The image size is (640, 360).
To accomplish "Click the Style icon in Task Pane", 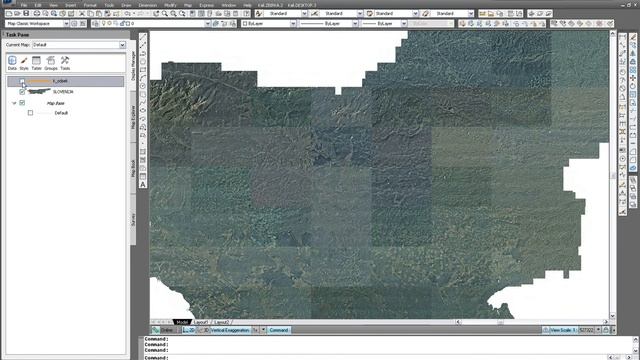I will click(24, 63).
